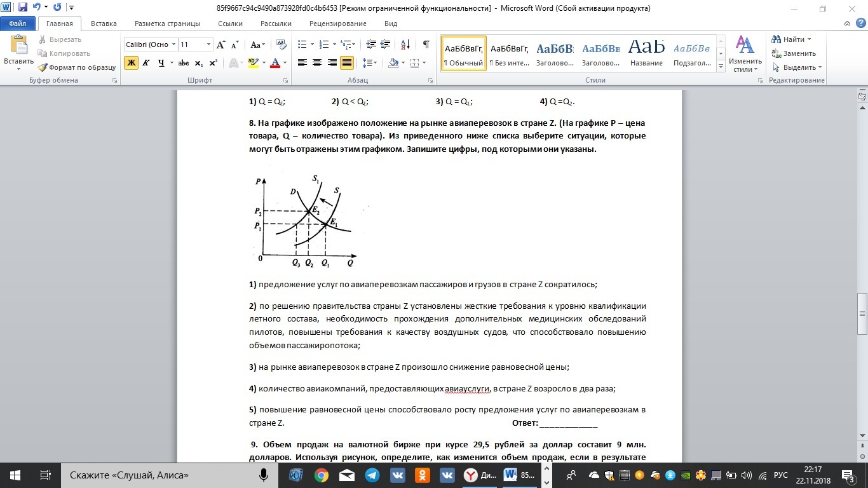Apply subscript formatting

[199, 63]
